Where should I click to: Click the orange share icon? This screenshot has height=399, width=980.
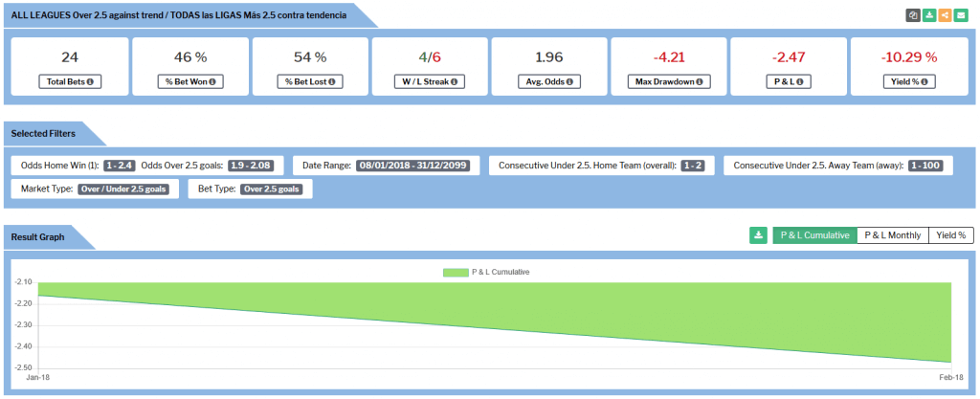coord(945,15)
